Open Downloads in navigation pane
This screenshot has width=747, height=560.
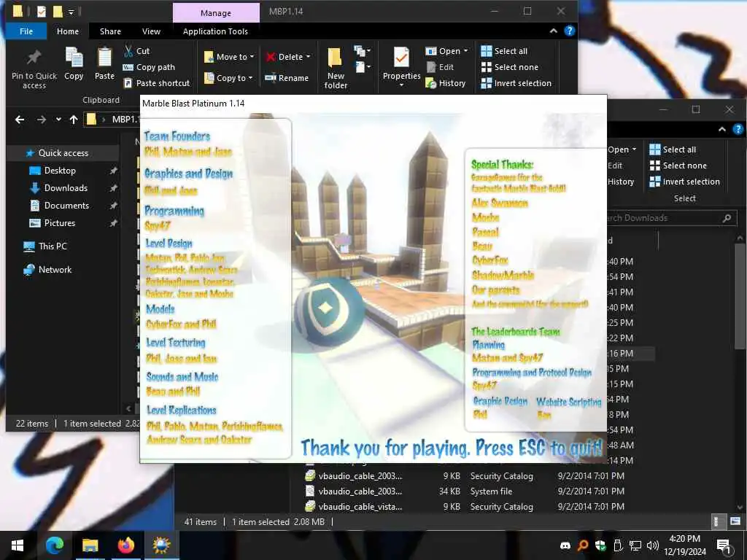[66, 188]
